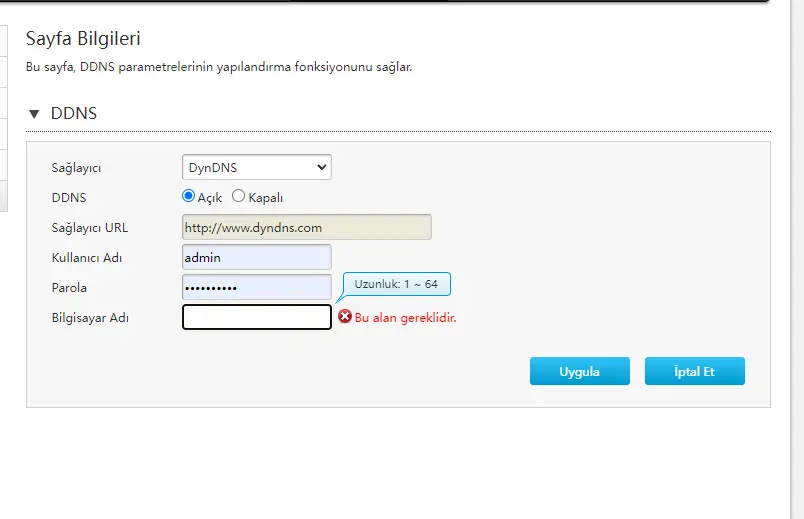
Task: Click the Sağlayıcı label
Action: click(x=76, y=168)
